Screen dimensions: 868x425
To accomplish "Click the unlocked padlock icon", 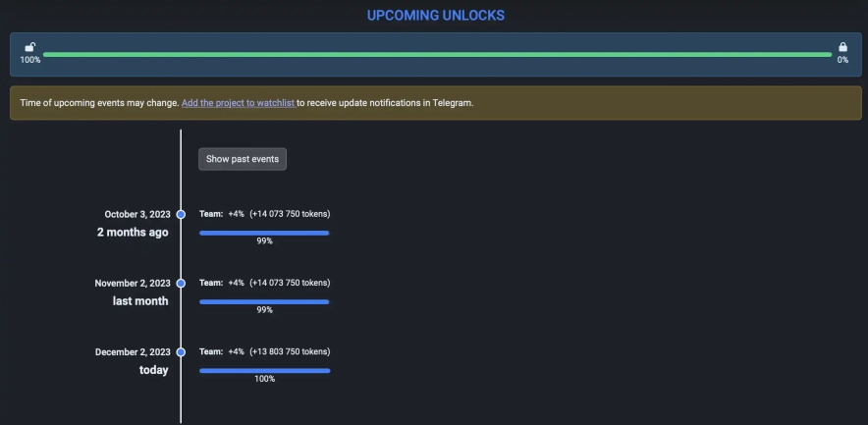I will tap(30, 47).
